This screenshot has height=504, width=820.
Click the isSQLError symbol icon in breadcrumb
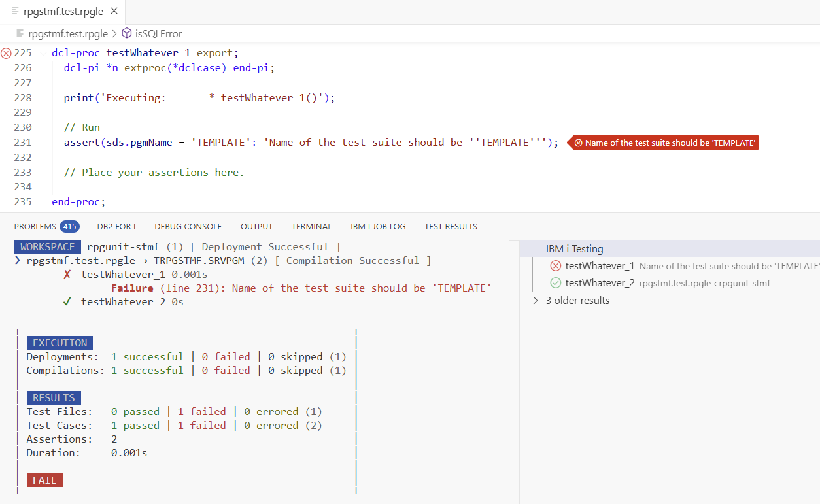[126, 33]
